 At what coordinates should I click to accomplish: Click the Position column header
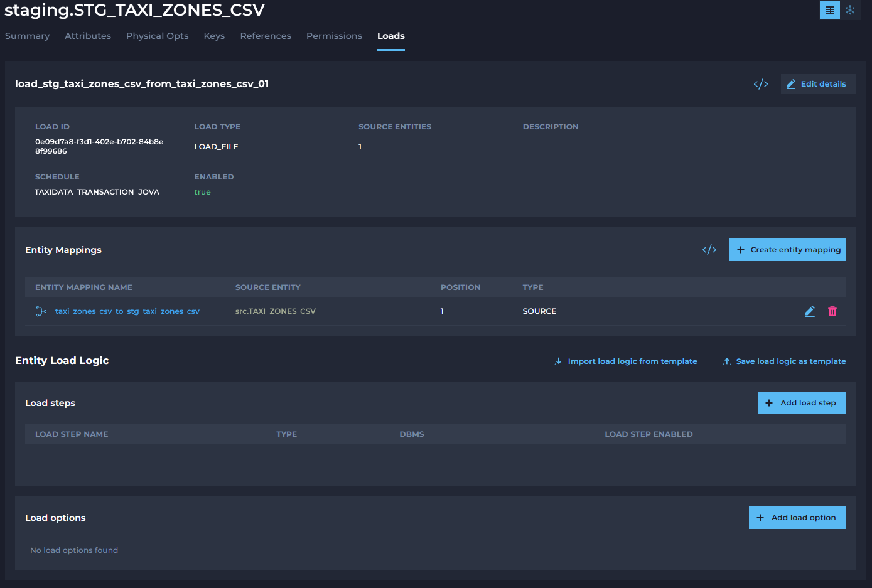[461, 287]
